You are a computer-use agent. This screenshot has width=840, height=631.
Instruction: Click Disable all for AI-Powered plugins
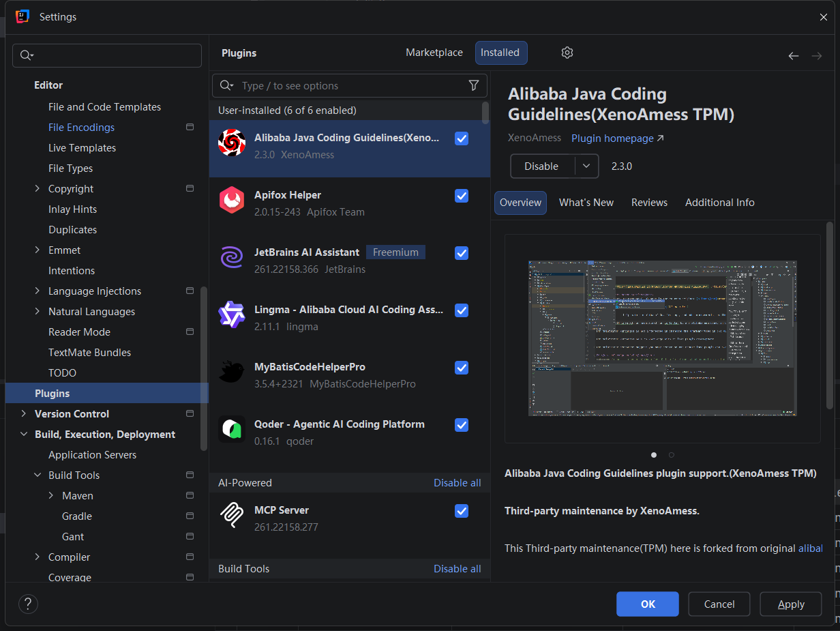pyautogui.click(x=457, y=482)
